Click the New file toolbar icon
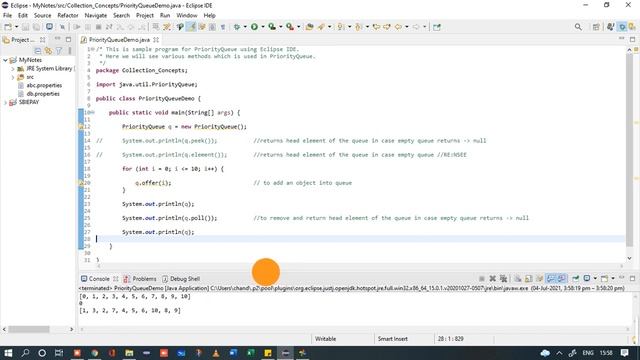The width and height of the screenshot is (640, 360). (x=8, y=27)
